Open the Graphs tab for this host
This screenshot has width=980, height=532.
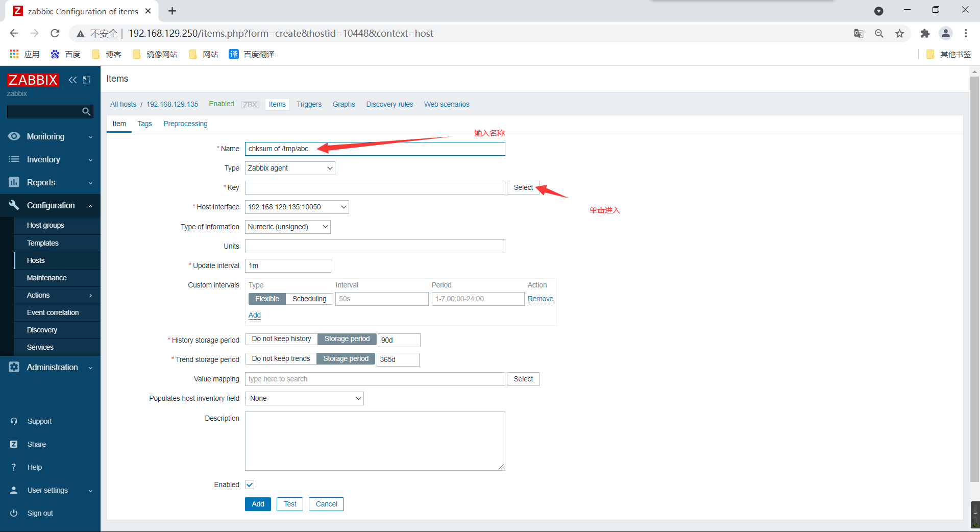pyautogui.click(x=344, y=104)
